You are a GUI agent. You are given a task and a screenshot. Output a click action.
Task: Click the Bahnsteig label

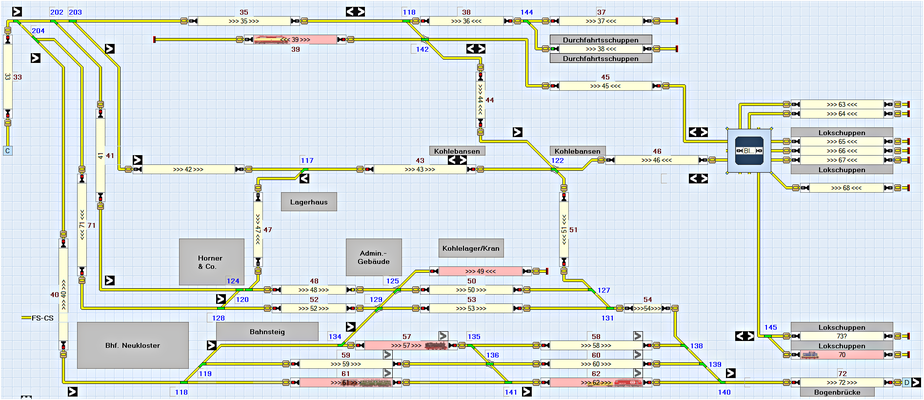pyautogui.click(x=267, y=331)
